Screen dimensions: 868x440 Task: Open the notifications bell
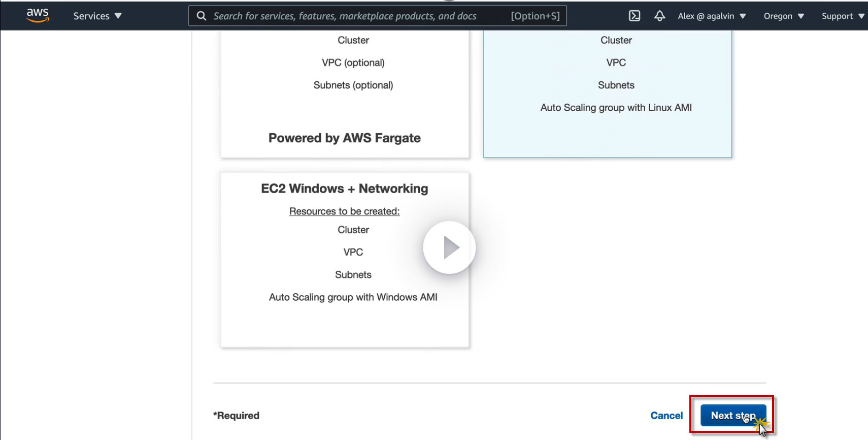[x=659, y=16]
